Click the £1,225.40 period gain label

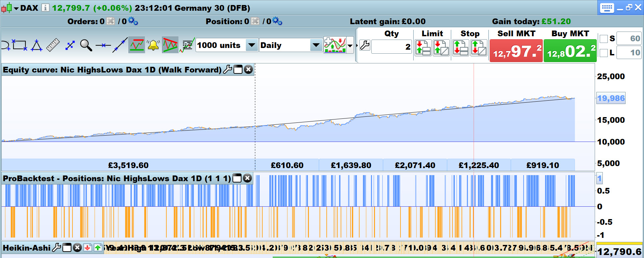coord(479,165)
